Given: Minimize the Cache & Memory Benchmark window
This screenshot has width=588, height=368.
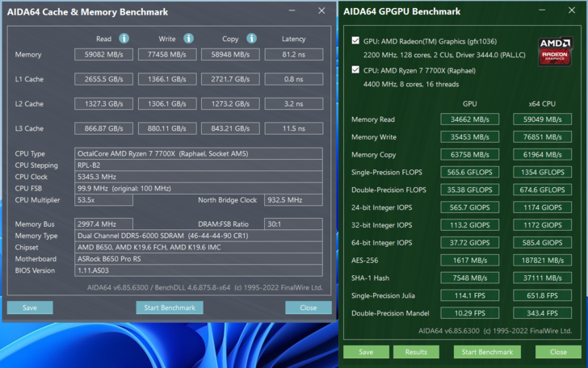Looking at the screenshot, I should click(x=292, y=11).
